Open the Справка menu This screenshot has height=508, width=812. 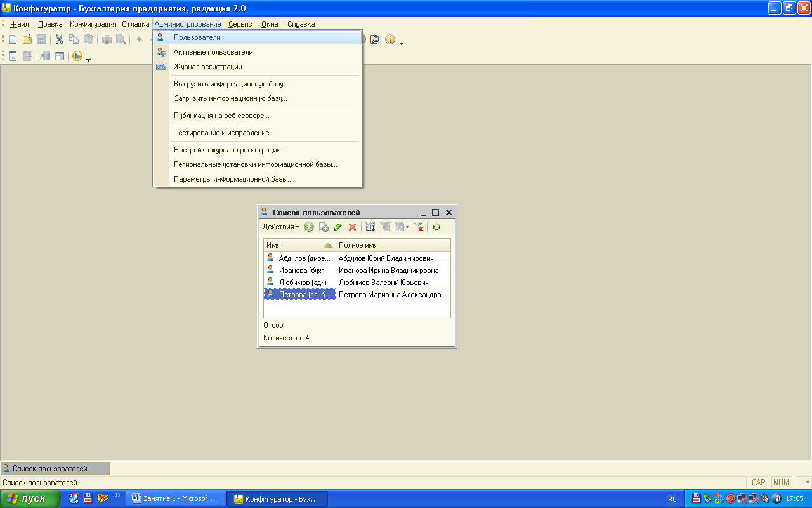click(301, 24)
